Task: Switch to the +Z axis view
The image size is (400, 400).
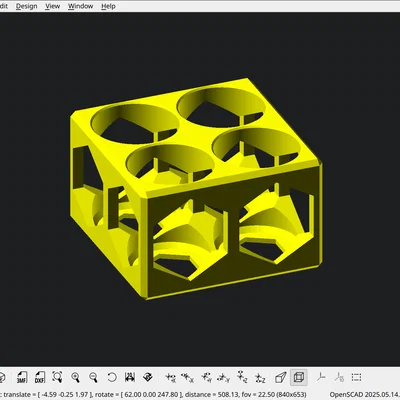Action: pyautogui.click(x=242, y=377)
